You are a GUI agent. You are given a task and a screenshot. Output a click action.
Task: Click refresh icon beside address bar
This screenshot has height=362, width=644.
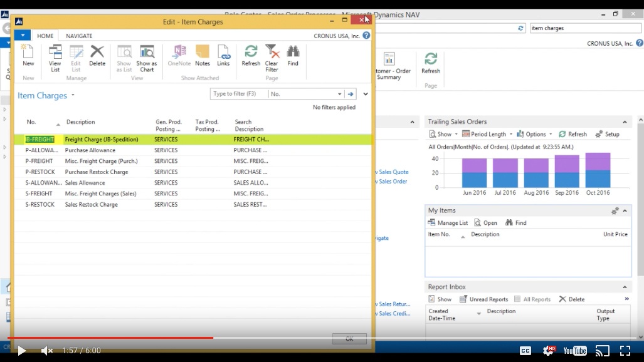[520, 28]
